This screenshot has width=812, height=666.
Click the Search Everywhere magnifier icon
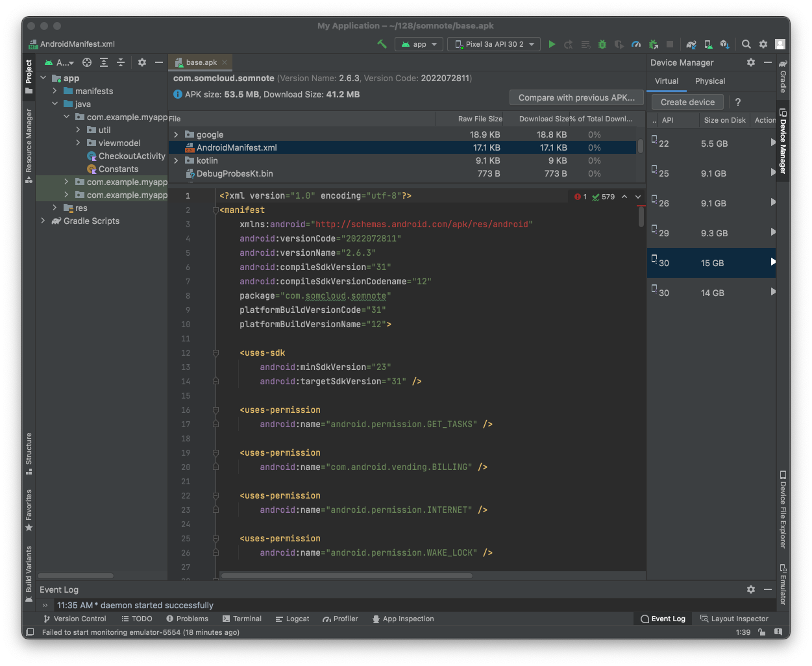click(746, 44)
